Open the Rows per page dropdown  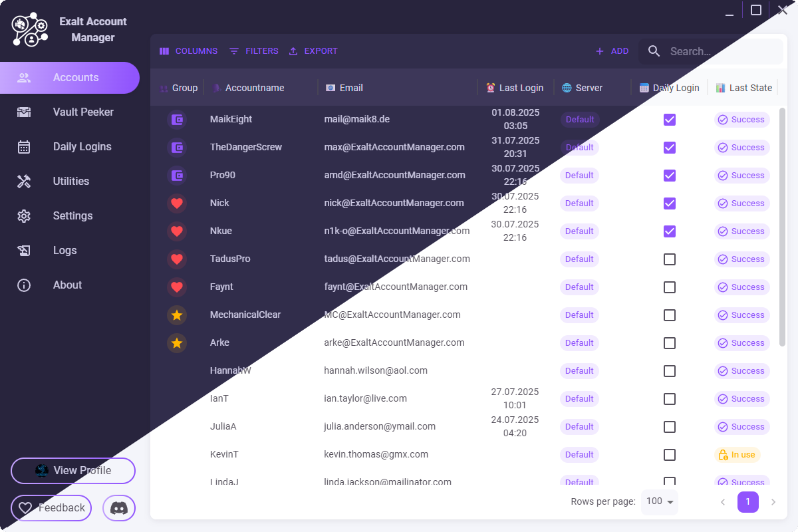click(x=660, y=501)
